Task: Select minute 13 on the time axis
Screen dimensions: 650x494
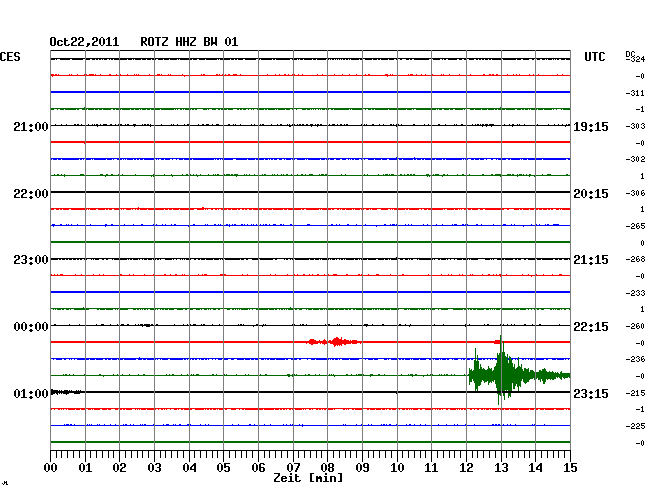Action: pos(501,467)
